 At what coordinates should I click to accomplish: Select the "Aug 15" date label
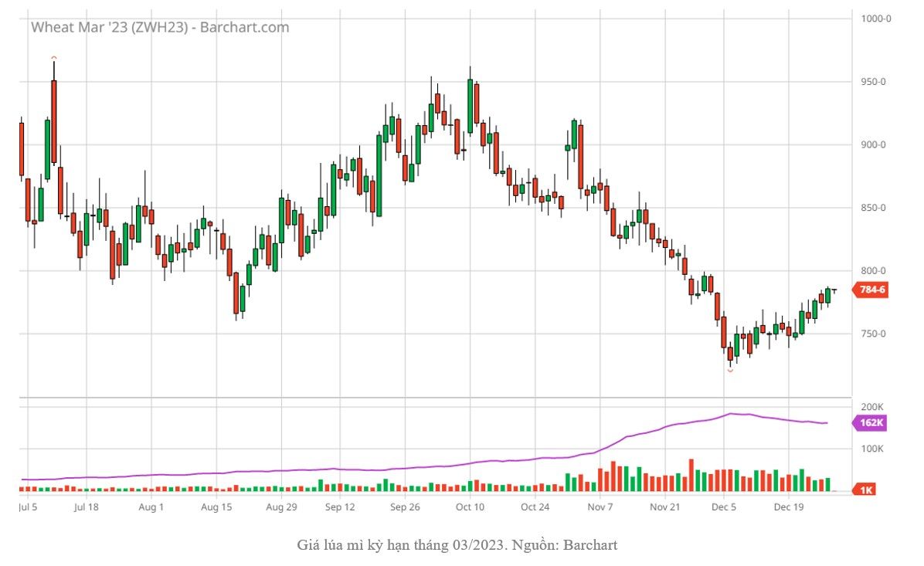pyautogui.click(x=216, y=507)
